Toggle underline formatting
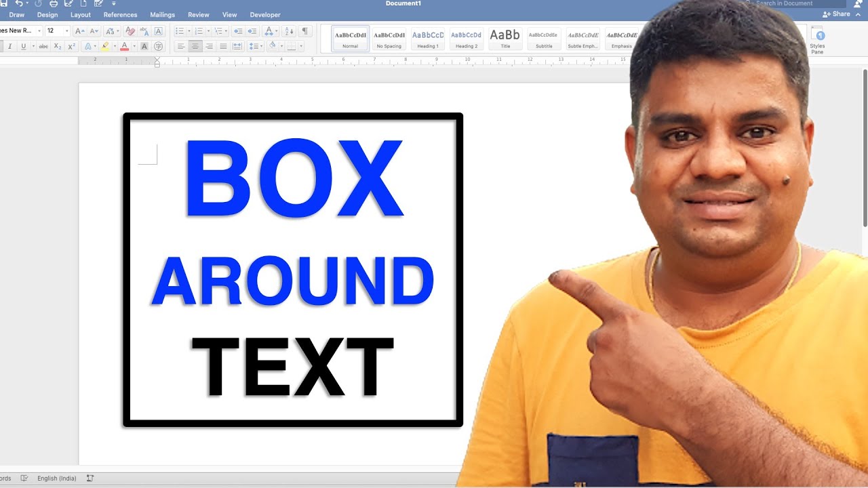The height and width of the screenshot is (488, 868). (24, 46)
